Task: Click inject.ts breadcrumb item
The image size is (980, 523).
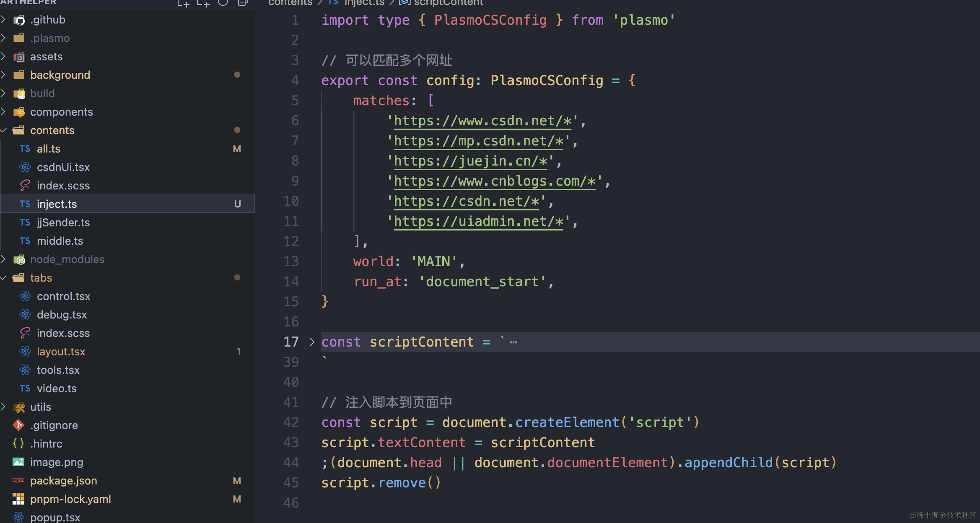Action: point(364,3)
